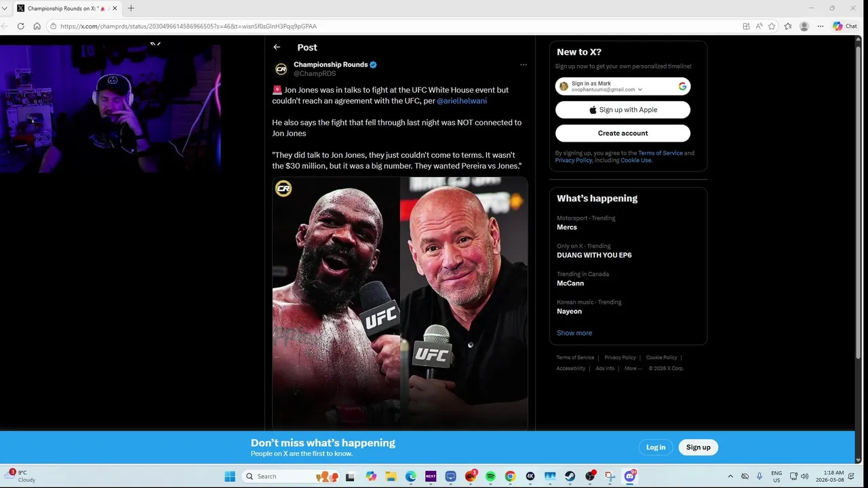The width and height of the screenshot is (868, 488).
Task: Click the address bar URL
Action: 189,26
